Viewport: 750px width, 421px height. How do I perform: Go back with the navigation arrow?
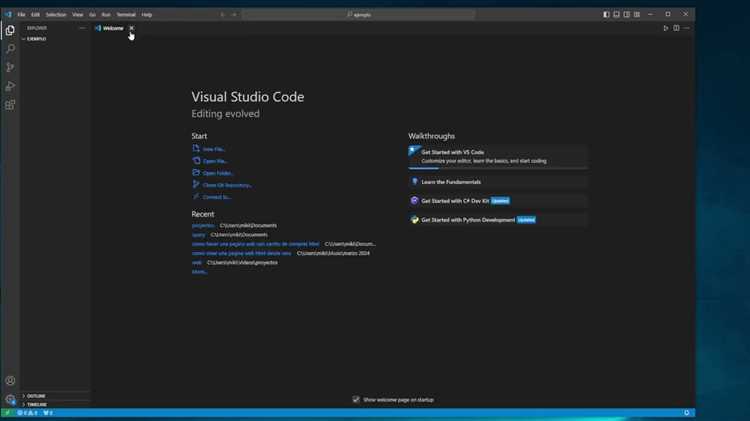click(222, 15)
